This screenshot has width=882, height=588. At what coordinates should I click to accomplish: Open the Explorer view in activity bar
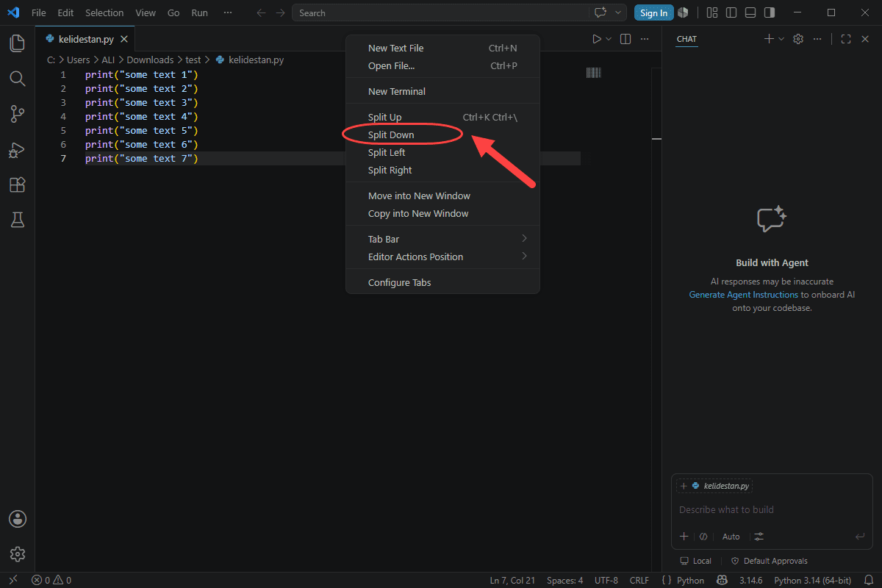(17, 43)
